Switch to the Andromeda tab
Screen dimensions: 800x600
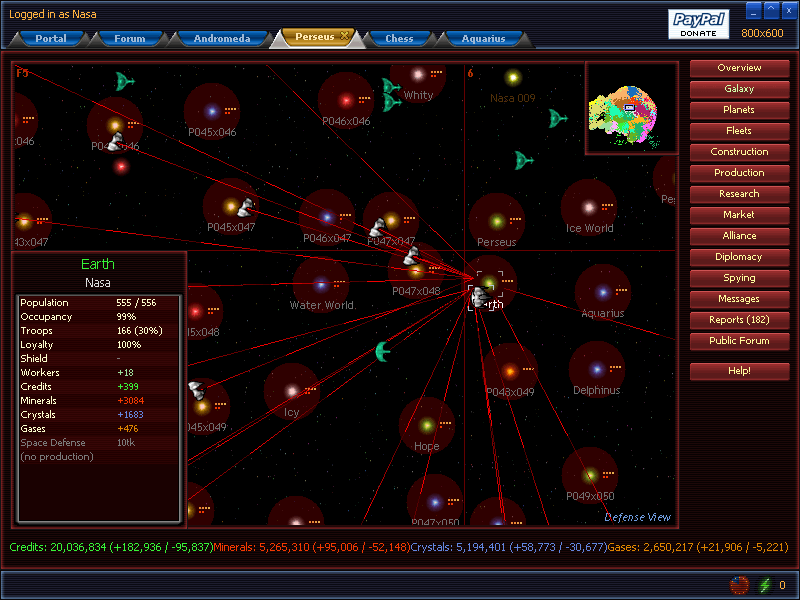[222, 38]
